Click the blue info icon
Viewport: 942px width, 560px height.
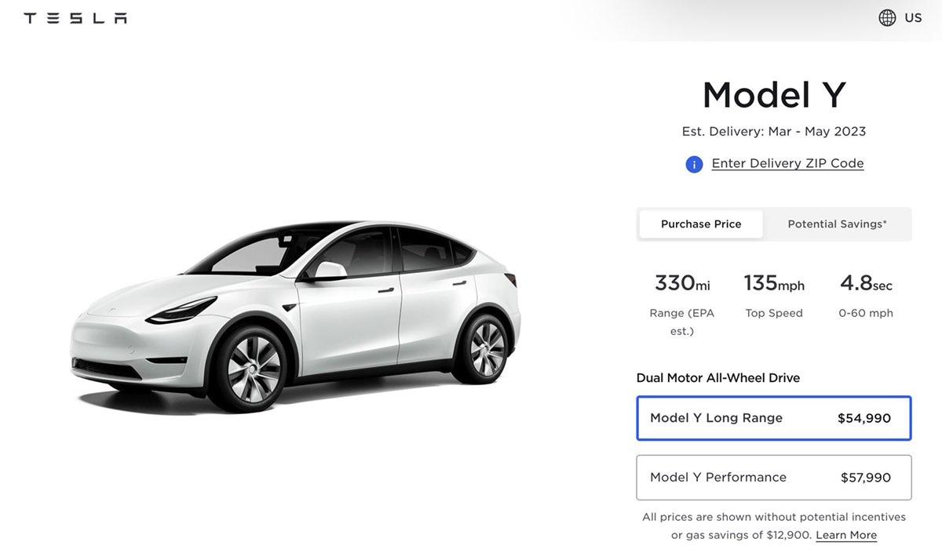(694, 164)
